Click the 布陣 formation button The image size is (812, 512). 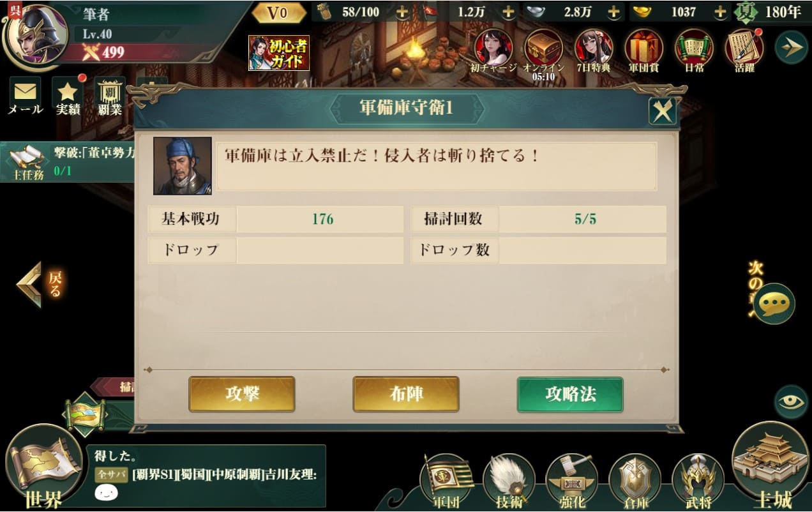[x=406, y=394]
